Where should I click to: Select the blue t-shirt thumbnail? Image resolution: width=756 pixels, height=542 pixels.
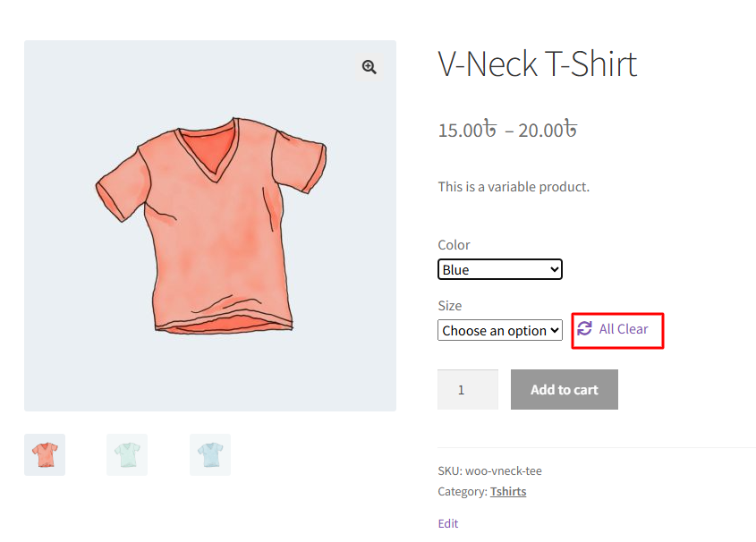(210, 454)
